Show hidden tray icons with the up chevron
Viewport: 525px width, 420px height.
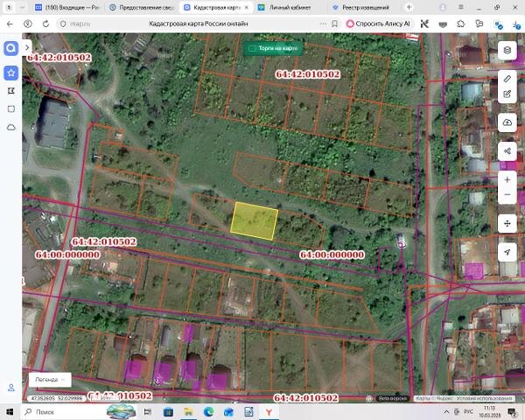(446, 411)
